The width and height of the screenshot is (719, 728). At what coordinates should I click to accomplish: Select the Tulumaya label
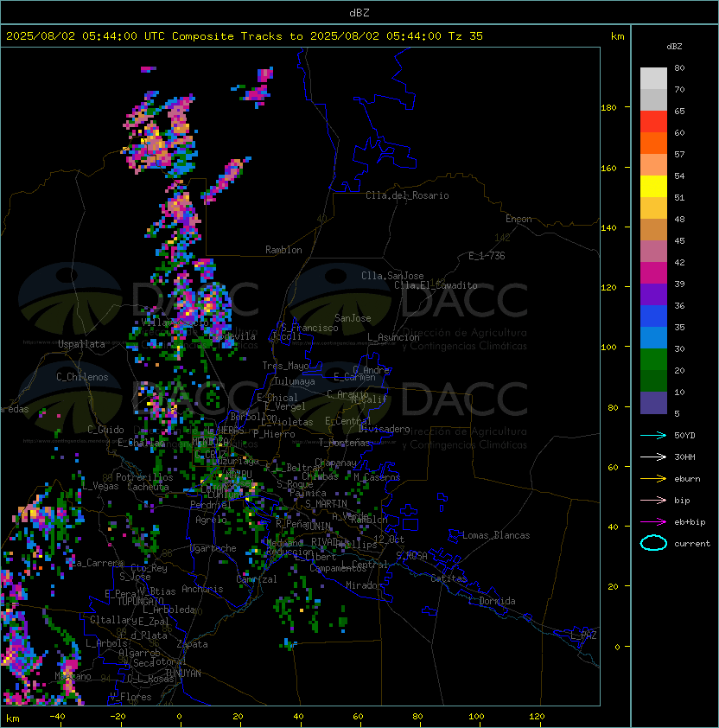[x=295, y=381]
